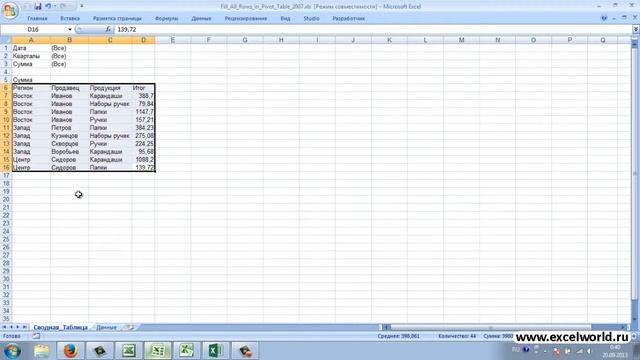Click the formula bar with 139,72
Viewport: 640px width, 360px height.
373,29
